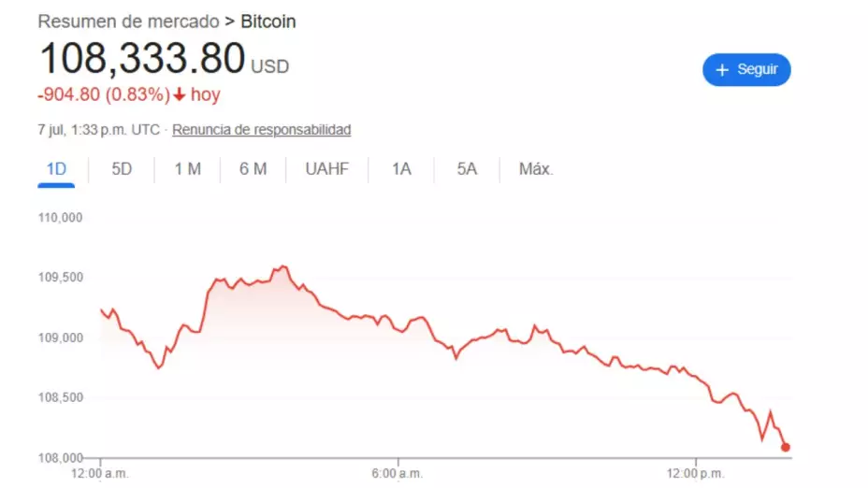Image resolution: width=868 pixels, height=488 pixels.
Task: Click the 12:00 p.m. axis marker
Action: 695,474
